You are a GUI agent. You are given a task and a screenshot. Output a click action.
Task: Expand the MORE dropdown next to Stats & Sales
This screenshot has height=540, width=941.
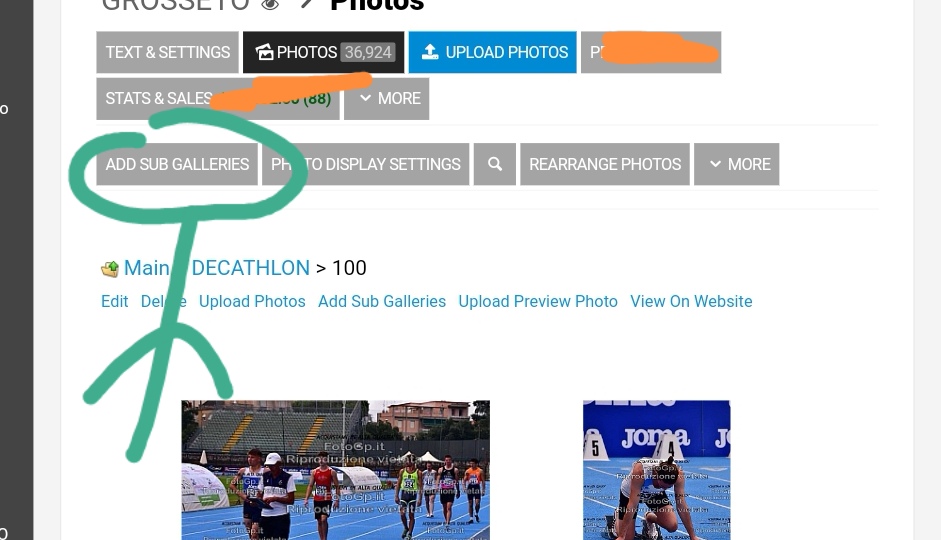click(x=386, y=98)
